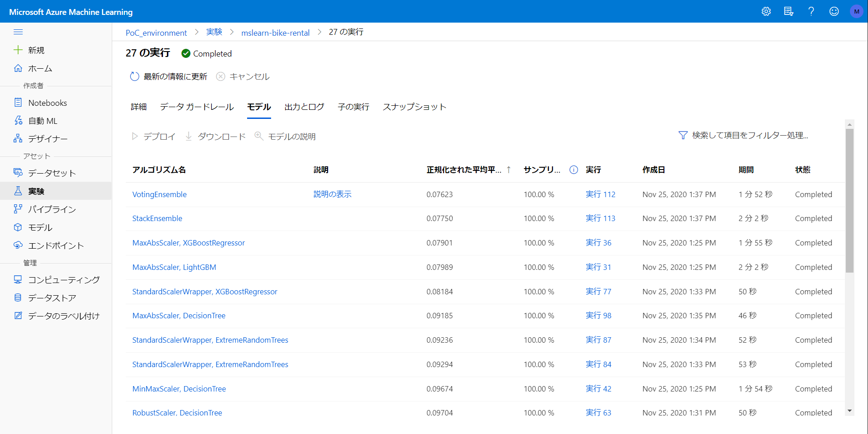Open 実行 112 link
868x434 pixels.
pos(600,194)
